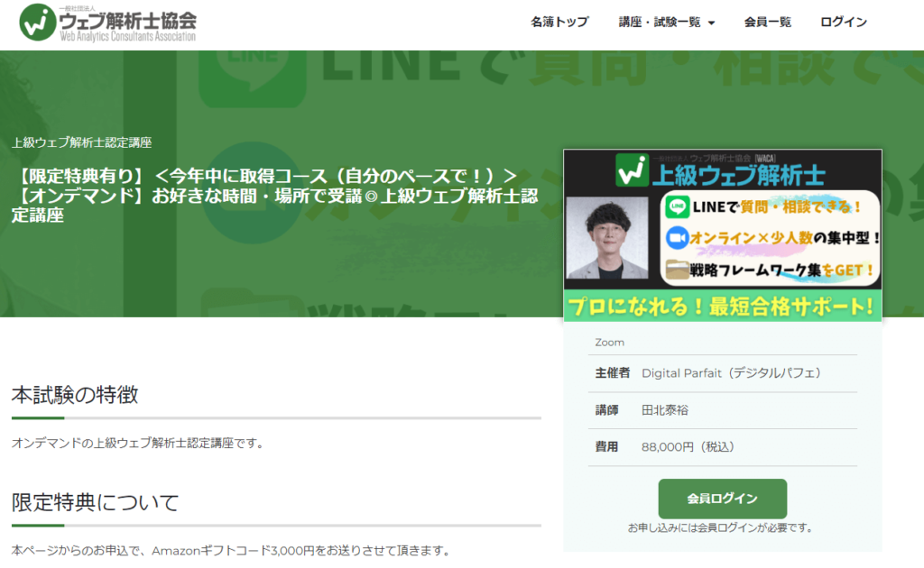924x568 pixels.
Task: Expand the 講座・試験一覧 dropdown menu
Action: (667, 23)
